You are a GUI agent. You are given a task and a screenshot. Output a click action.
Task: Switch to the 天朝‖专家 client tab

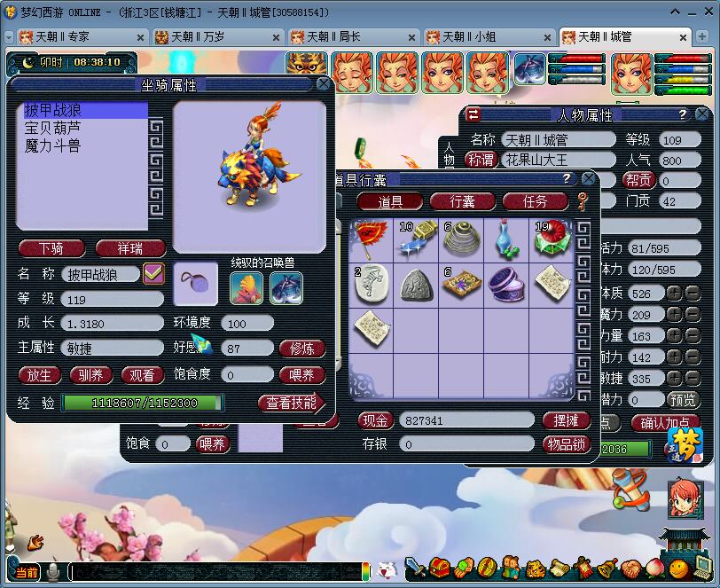pyautogui.click(x=82, y=36)
